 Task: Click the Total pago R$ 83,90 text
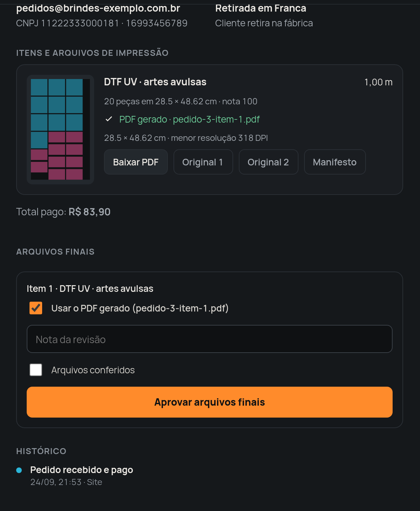[63, 212]
